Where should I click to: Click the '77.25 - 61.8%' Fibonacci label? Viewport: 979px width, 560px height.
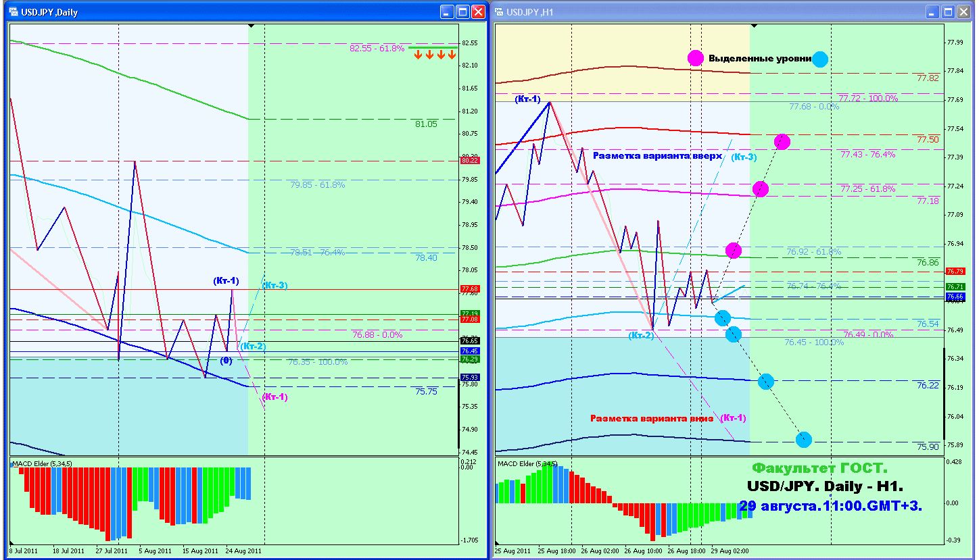click(868, 189)
